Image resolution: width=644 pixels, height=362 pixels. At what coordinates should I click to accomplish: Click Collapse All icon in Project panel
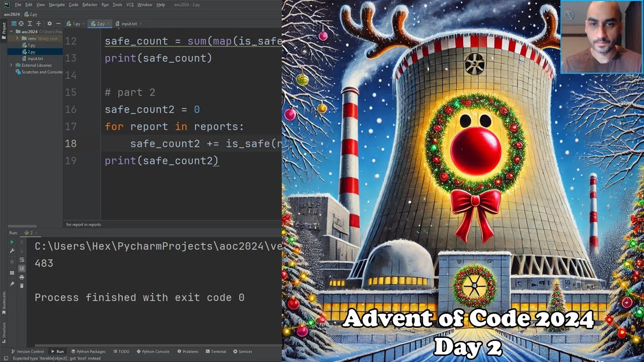click(38, 24)
